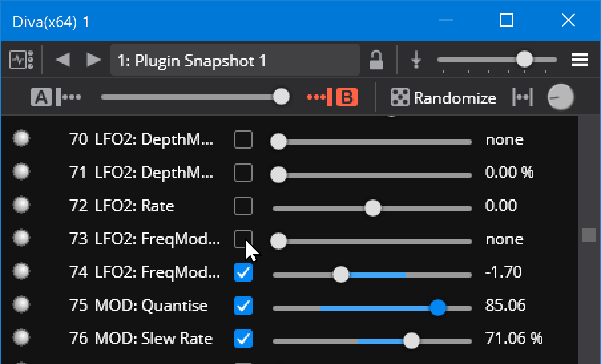
Task: Open the plugin monitor icon menu
Action: click(x=21, y=60)
